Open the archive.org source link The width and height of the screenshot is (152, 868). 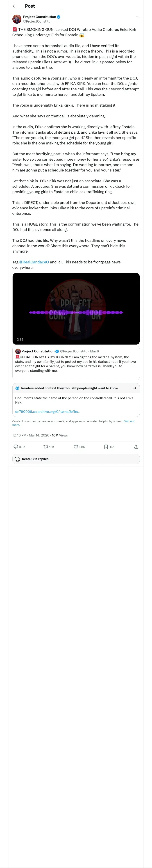pyautogui.click(x=48, y=411)
